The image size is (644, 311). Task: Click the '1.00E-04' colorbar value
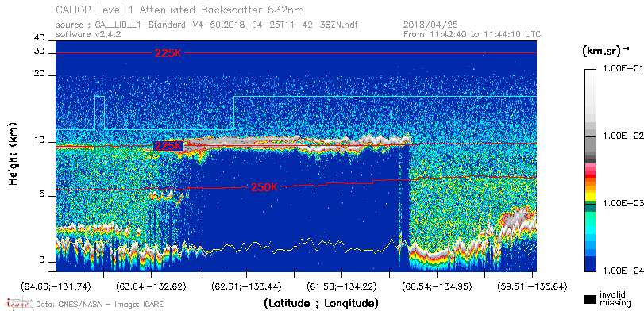tap(624, 271)
